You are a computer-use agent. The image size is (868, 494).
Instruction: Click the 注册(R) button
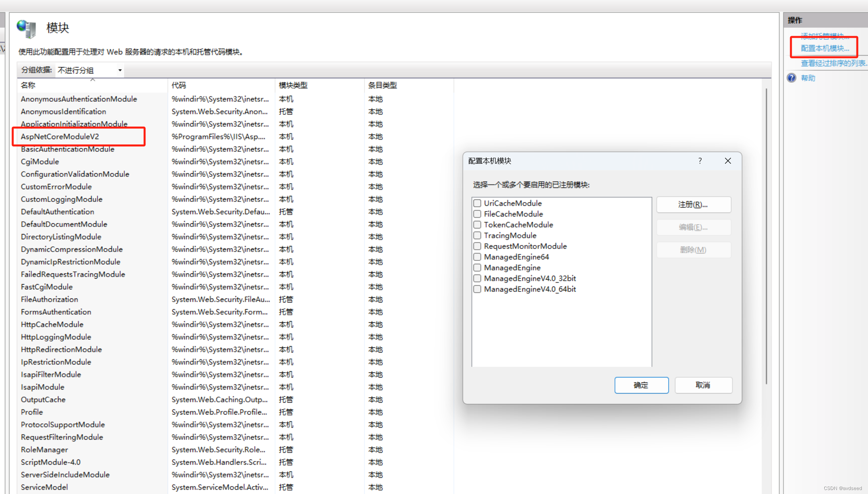[x=693, y=205]
